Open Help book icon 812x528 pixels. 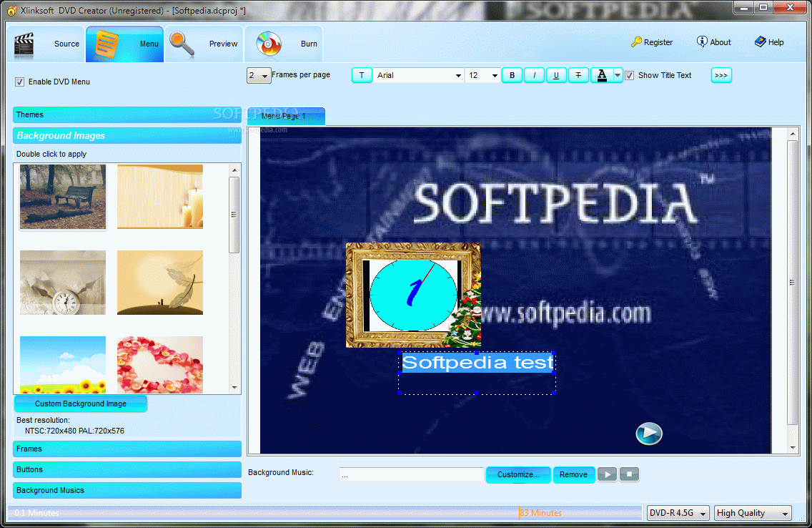(x=760, y=41)
